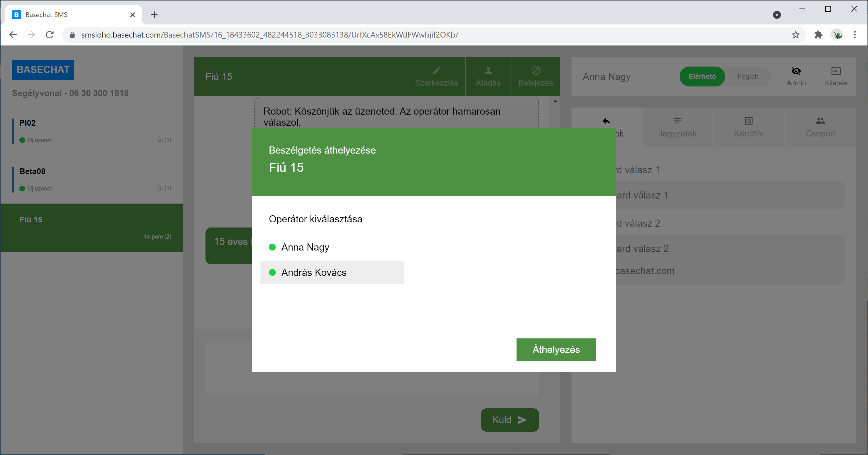The image size is (868, 455).
Task: Switch status to Foglalt
Action: 747,76
